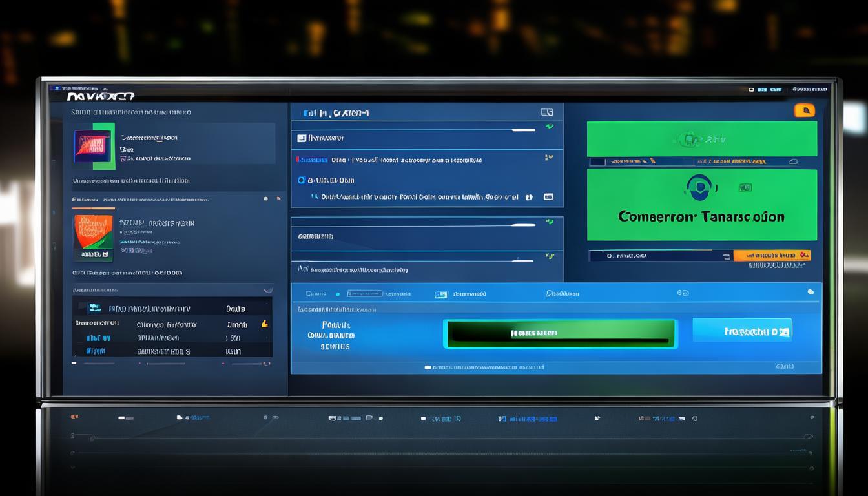868x496 pixels.
Task: Click the orange button right of the dark input field
Action: click(x=772, y=255)
